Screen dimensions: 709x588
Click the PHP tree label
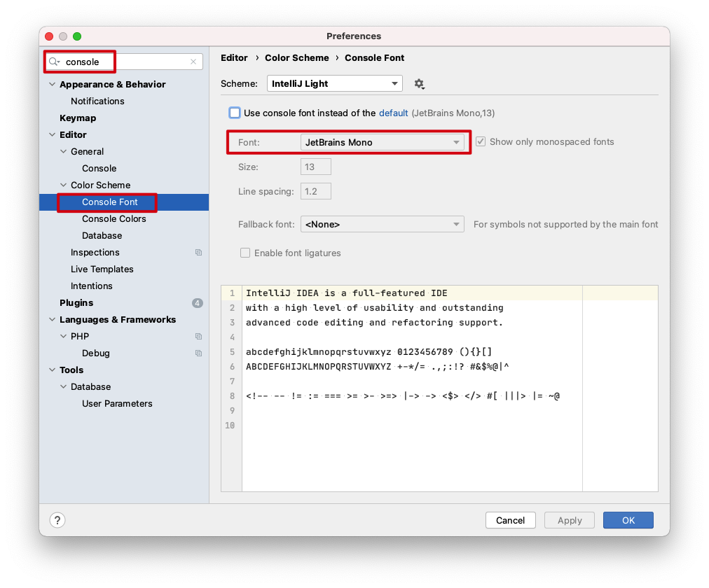click(x=80, y=337)
